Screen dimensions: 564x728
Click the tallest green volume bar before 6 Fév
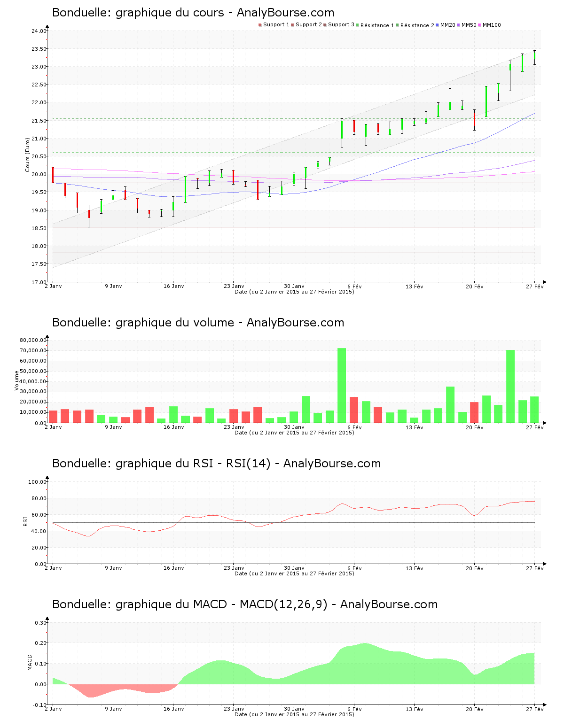pos(342,385)
